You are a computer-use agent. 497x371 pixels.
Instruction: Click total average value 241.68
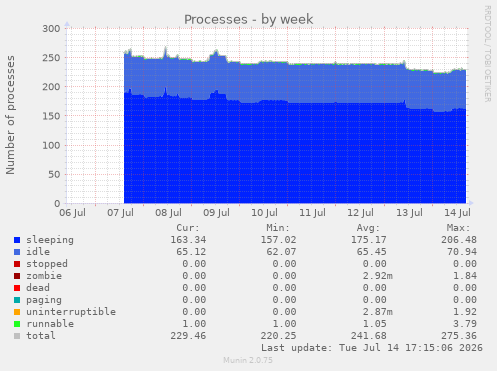coord(369,336)
